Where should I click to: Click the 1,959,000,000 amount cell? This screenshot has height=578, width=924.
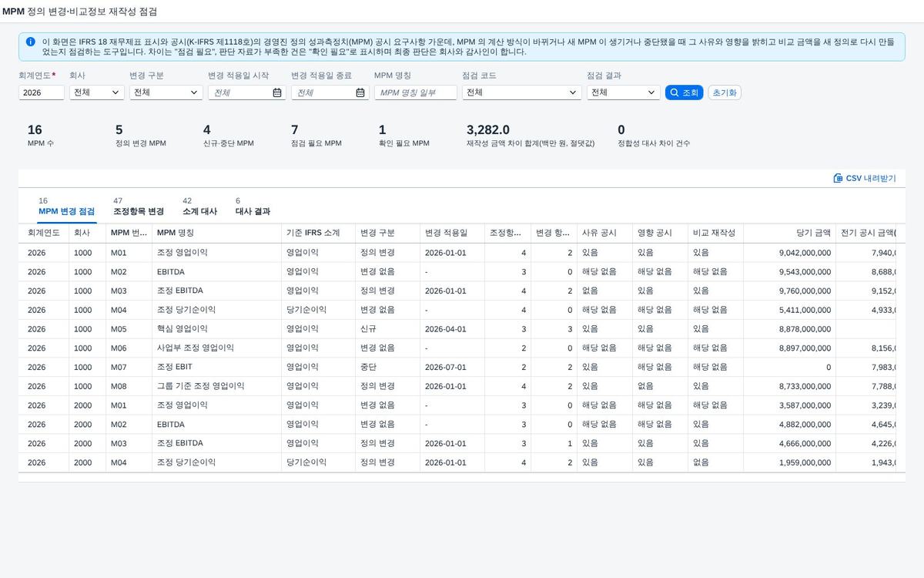pos(790,463)
